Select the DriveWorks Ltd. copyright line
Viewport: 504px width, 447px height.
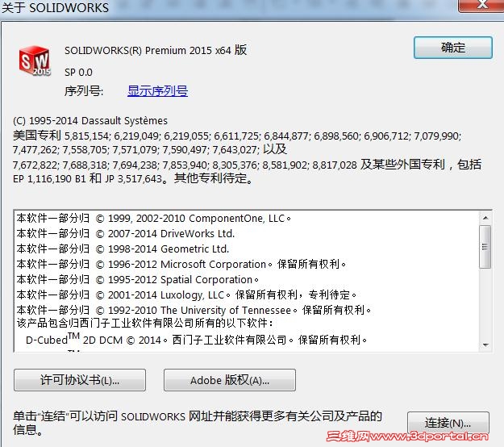point(125,233)
